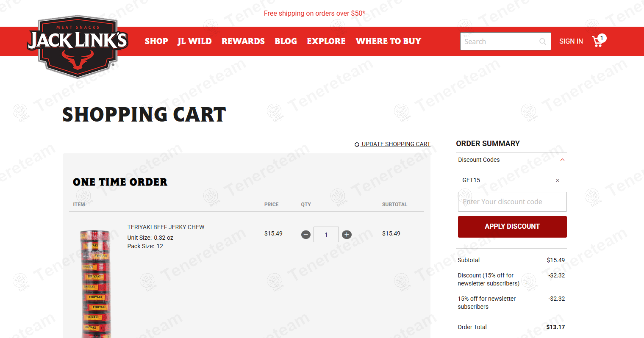The width and height of the screenshot is (644, 338).
Task: Open the shopping cart icon in header
Action: pyautogui.click(x=599, y=41)
